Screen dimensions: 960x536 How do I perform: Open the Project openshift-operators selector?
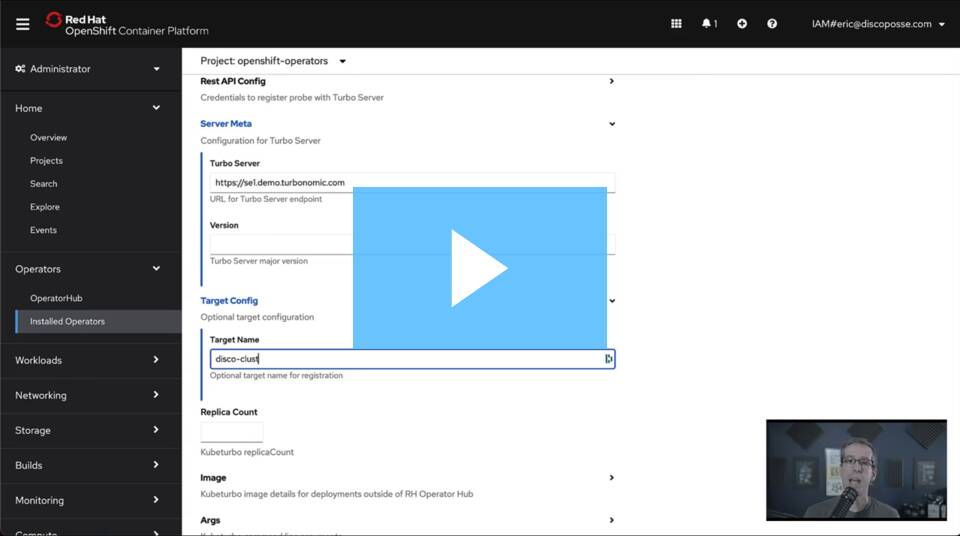pos(273,61)
